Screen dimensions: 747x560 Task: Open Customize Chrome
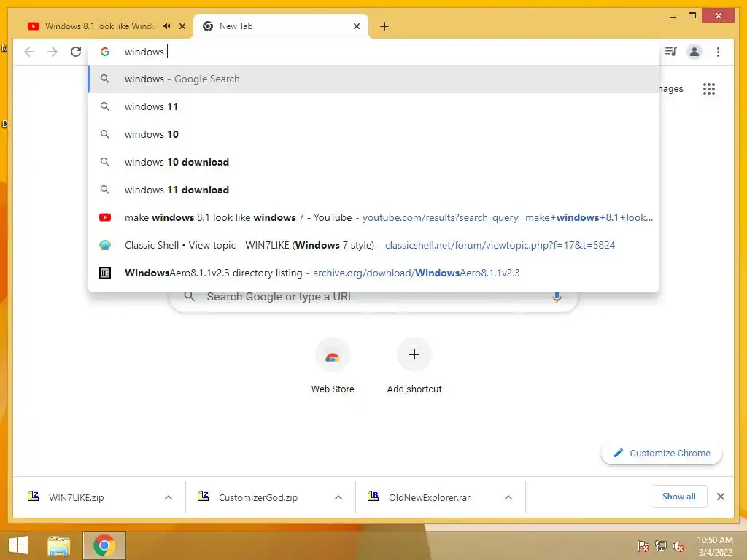[662, 454]
